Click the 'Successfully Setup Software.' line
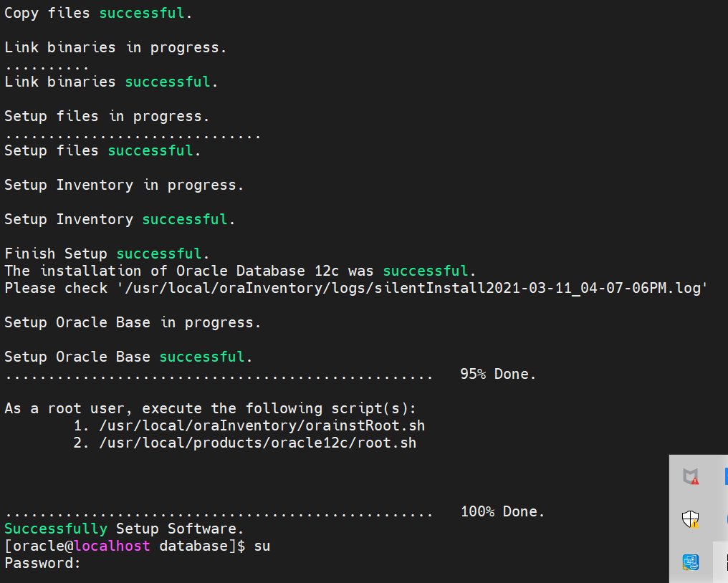 pyautogui.click(x=124, y=529)
